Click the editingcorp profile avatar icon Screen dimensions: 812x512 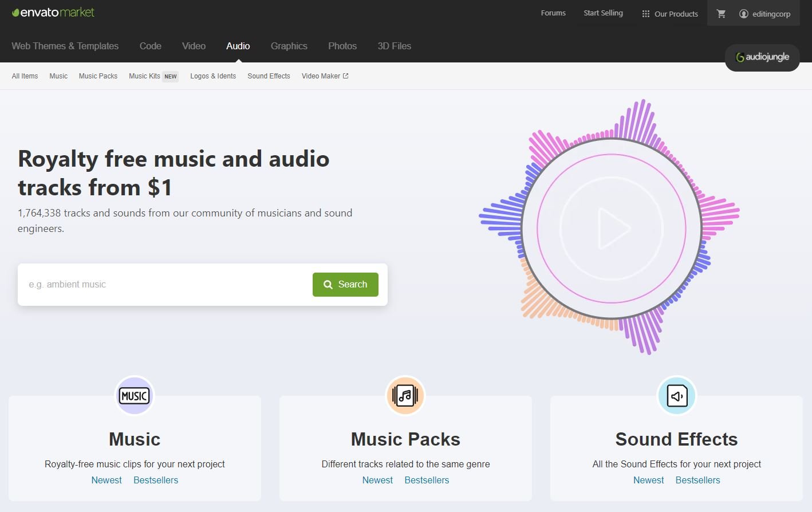point(743,14)
